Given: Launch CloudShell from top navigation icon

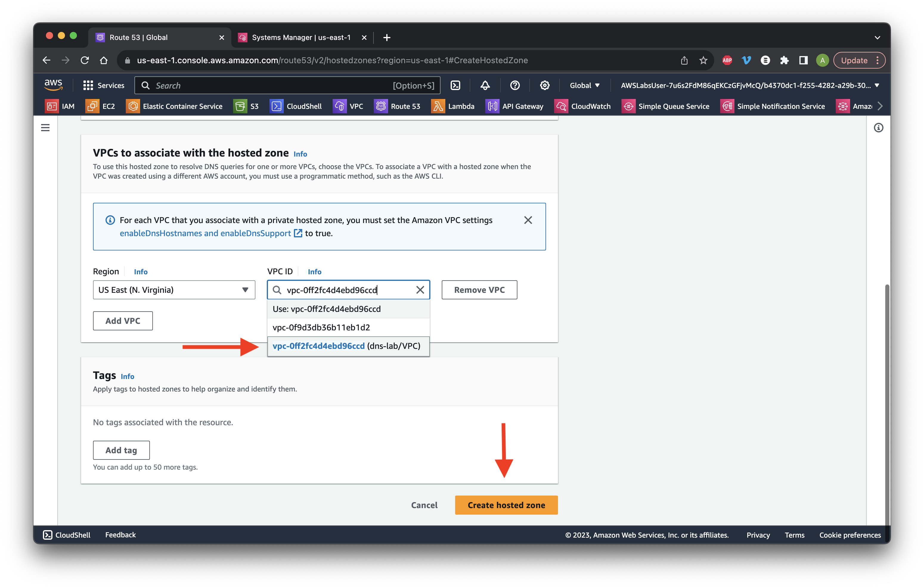Looking at the screenshot, I should (455, 85).
